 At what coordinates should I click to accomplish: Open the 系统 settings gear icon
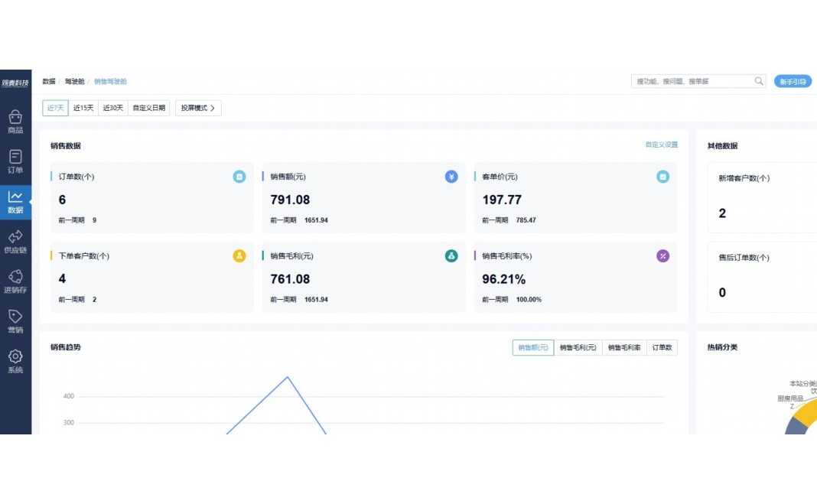[15, 362]
